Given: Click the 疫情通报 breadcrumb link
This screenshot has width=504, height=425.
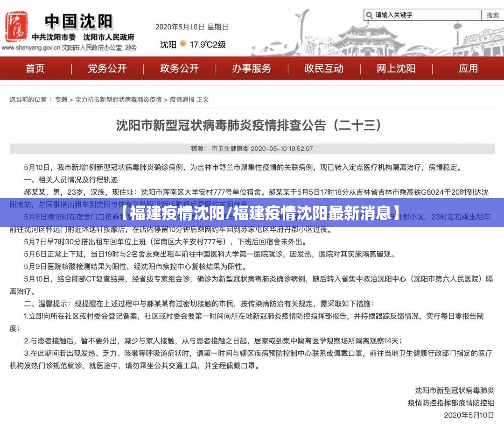Looking at the screenshot, I should (182, 99).
